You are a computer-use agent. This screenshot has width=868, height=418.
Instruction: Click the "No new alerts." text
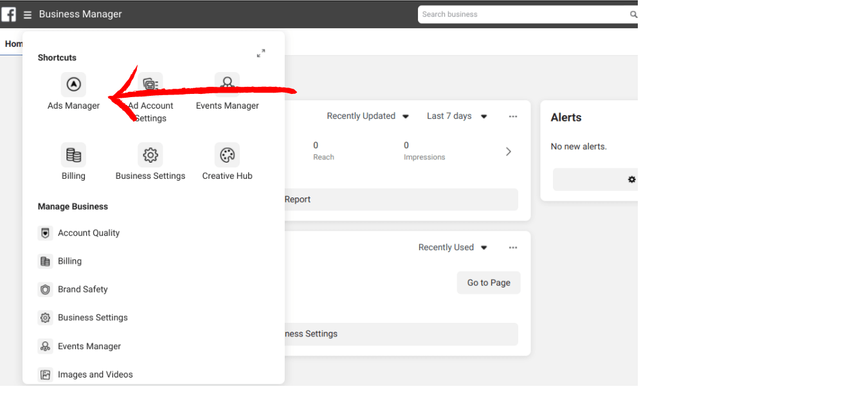coord(579,147)
